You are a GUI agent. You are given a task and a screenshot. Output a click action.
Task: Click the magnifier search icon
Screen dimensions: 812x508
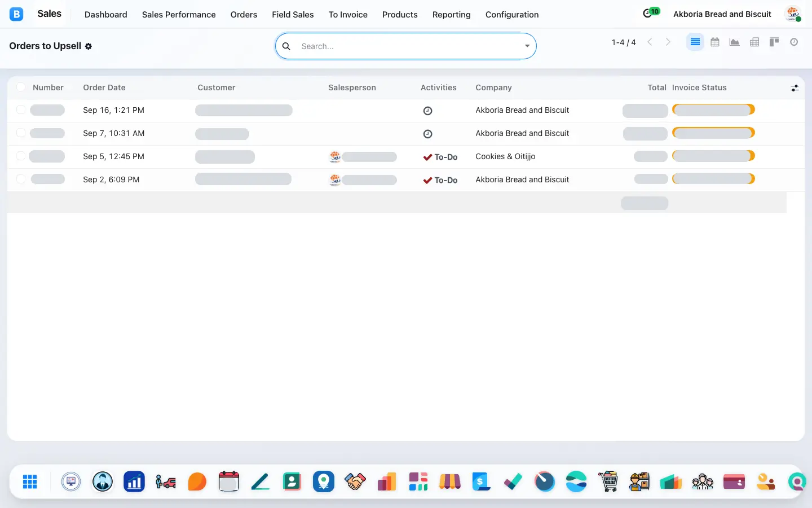[x=286, y=46]
